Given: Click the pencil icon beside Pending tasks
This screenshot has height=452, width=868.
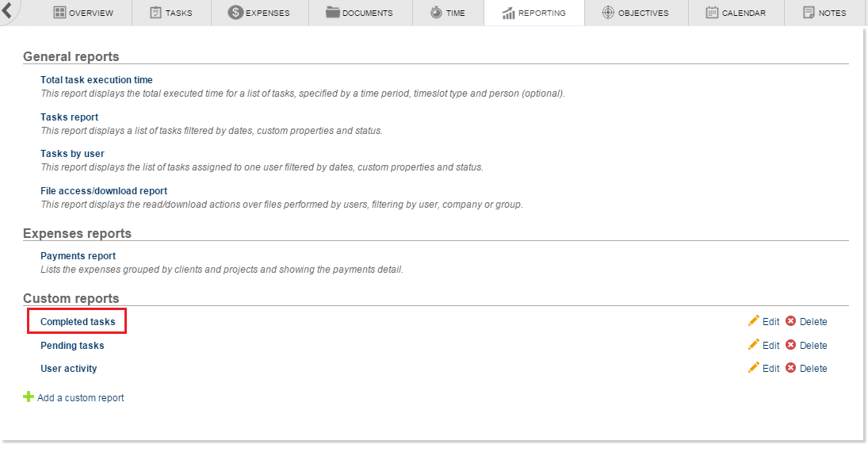Looking at the screenshot, I should tap(753, 345).
